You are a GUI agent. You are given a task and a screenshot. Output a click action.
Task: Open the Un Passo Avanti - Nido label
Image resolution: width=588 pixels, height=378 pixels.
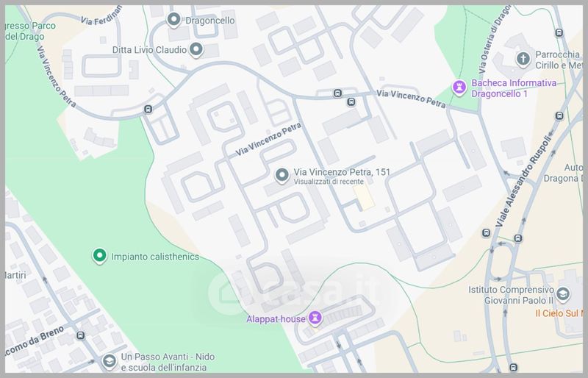click(168, 357)
